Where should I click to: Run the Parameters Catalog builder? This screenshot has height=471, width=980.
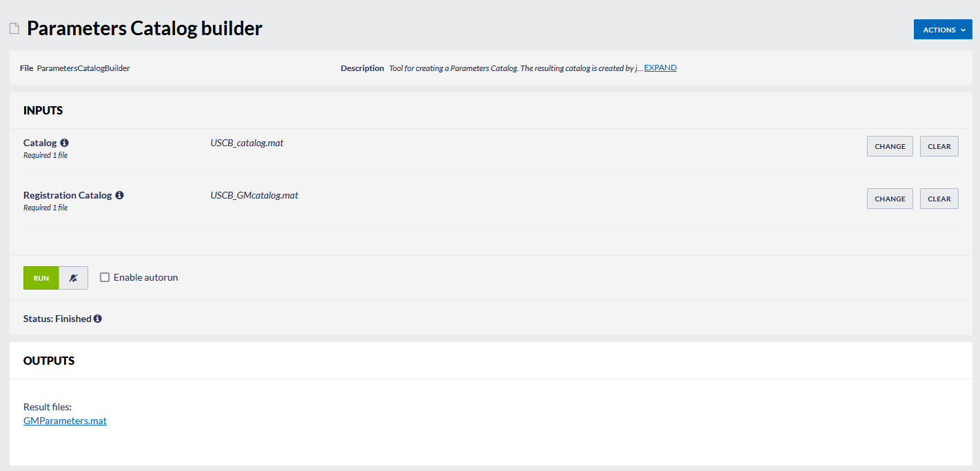click(x=41, y=278)
